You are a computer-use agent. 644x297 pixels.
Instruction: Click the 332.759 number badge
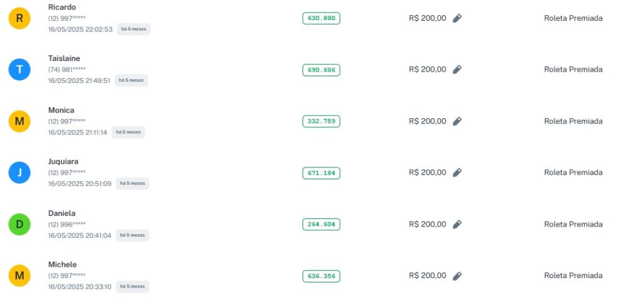(x=321, y=121)
